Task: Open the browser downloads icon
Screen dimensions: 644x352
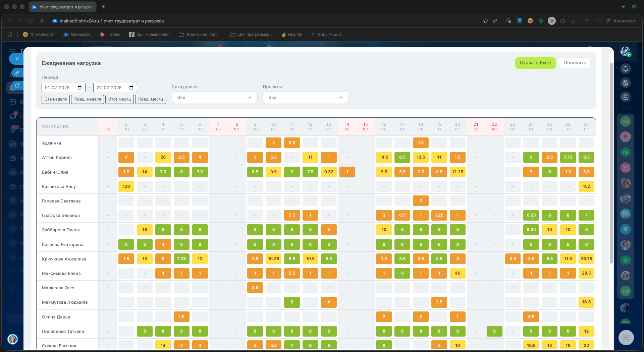Action: coord(573,21)
